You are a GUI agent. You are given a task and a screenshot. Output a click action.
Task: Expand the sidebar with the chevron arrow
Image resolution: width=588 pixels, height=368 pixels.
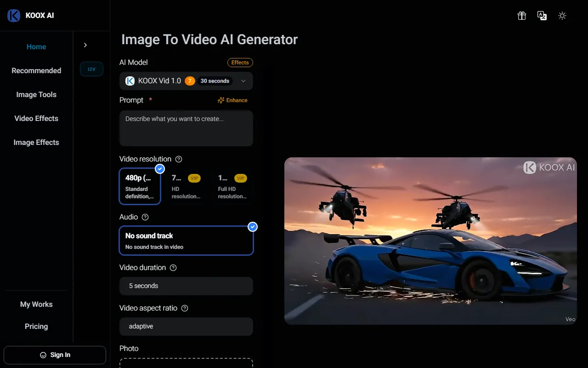[85, 45]
